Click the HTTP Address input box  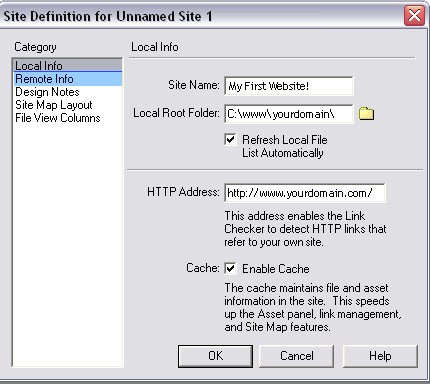305,193
